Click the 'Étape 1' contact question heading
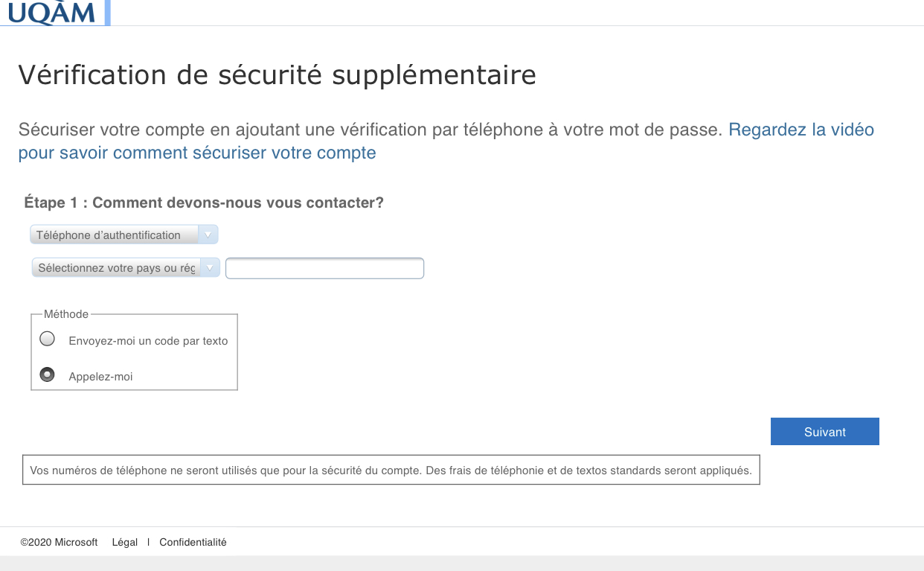This screenshot has height=571, width=924. (204, 202)
